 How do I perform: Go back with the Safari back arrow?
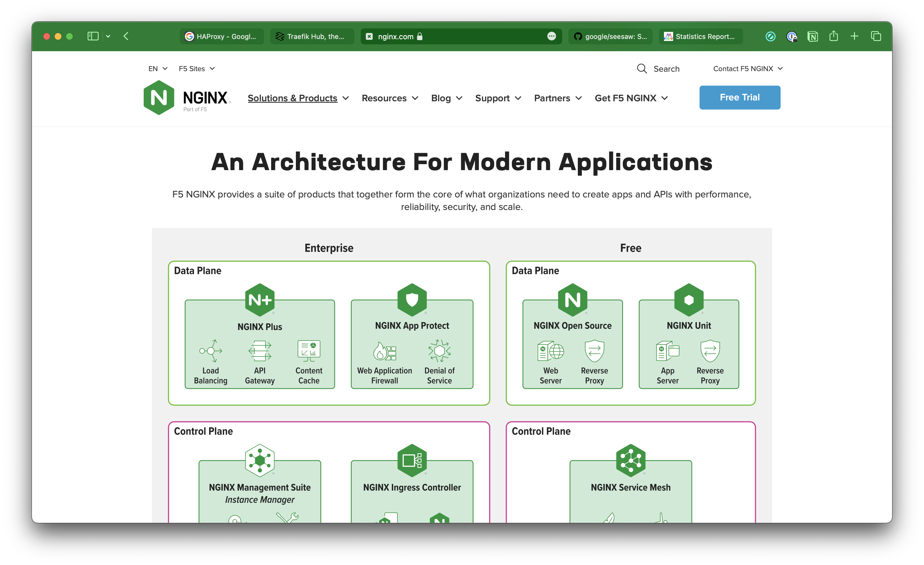click(x=126, y=36)
